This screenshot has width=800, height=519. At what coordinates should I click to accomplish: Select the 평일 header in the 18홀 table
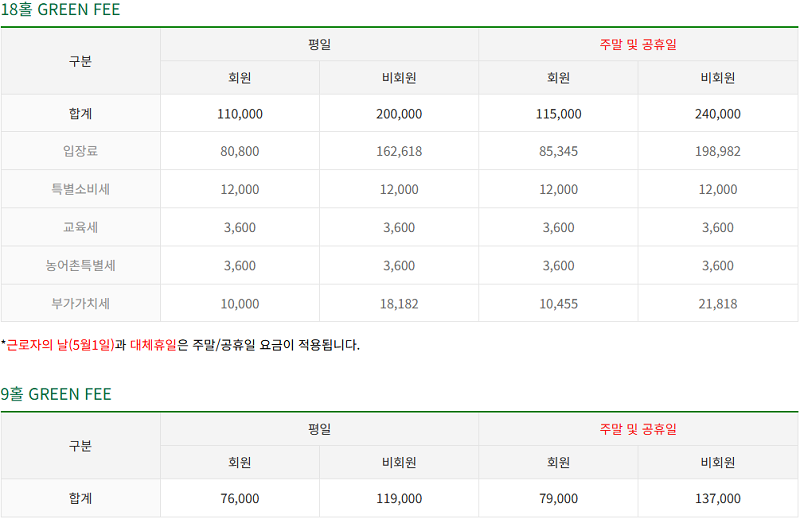tap(319, 45)
